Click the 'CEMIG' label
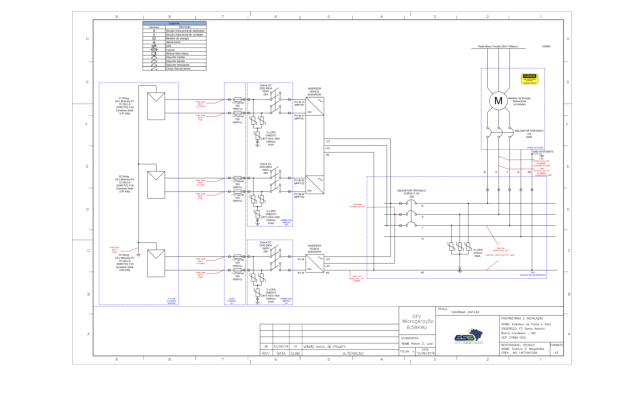This screenshot has width=644, height=418. tap(547, 46)
